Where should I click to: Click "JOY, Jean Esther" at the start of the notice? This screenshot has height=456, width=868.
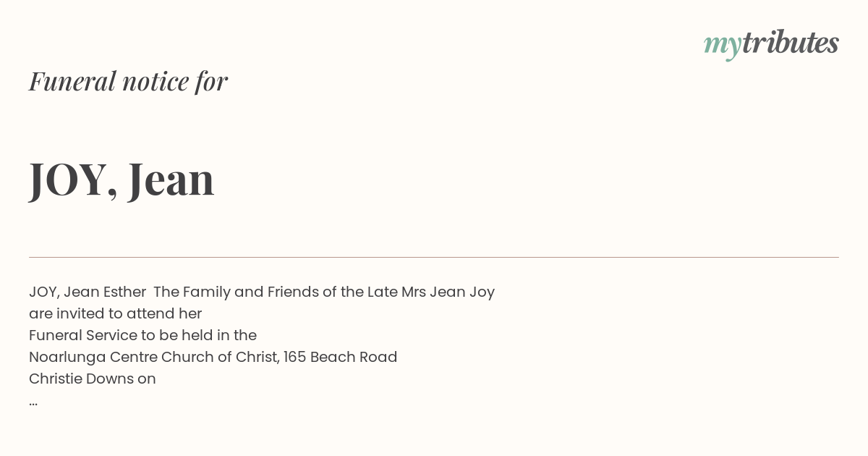(x=88, y=292)
